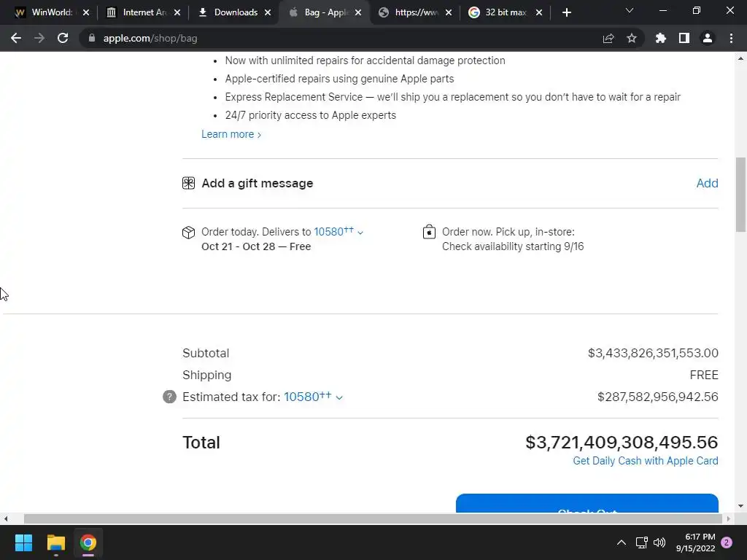
Task: Share this page via share icon
Action: pos(608,38)
